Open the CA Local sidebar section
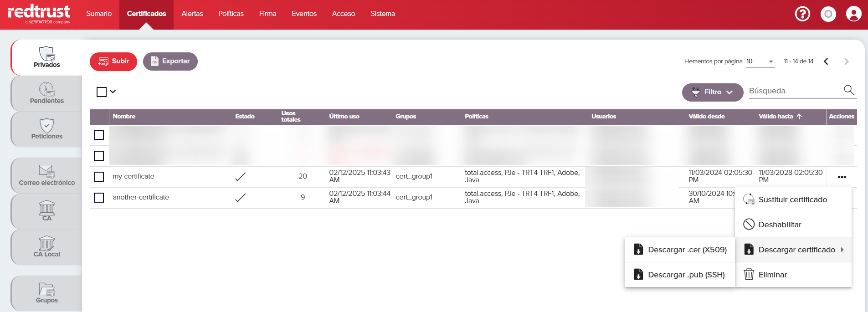This screenshot has height=312, width=868. [x=46, y=247]
